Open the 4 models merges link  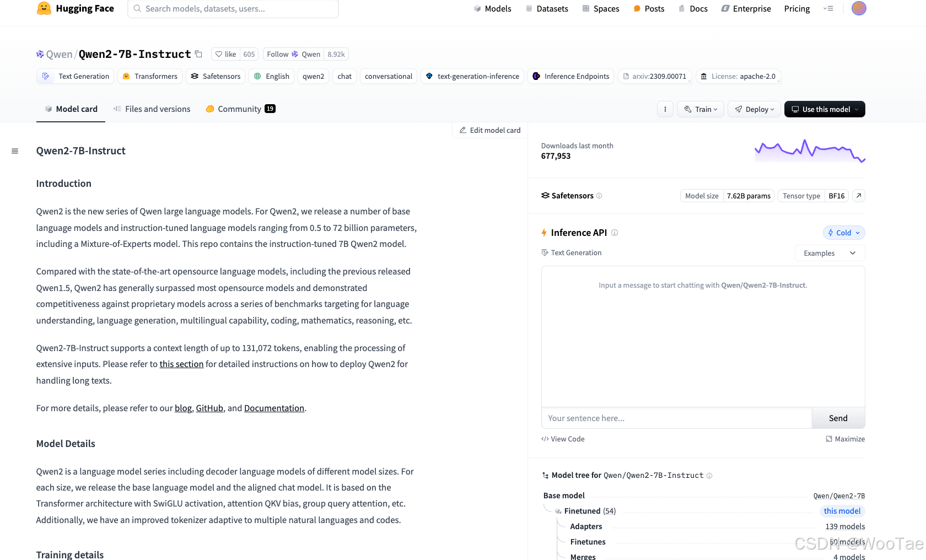point(849,557)
